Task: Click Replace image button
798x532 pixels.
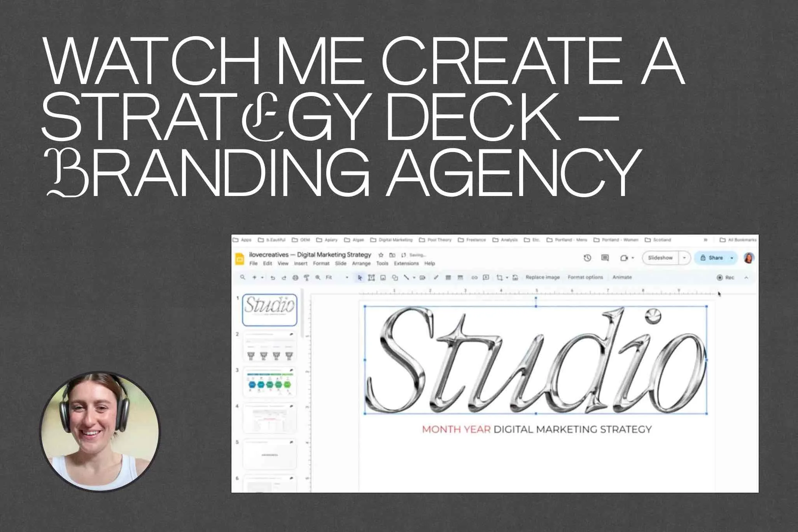Action: click(542, 277)
